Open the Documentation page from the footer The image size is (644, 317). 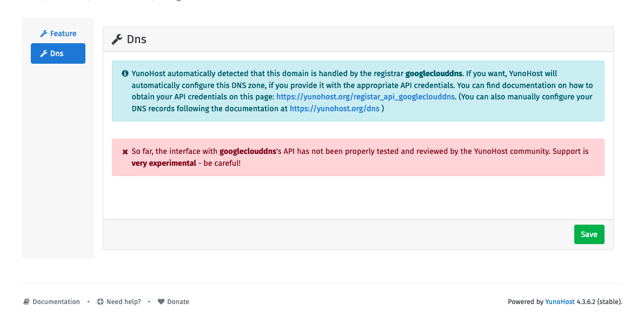click(x=56, y=301)
